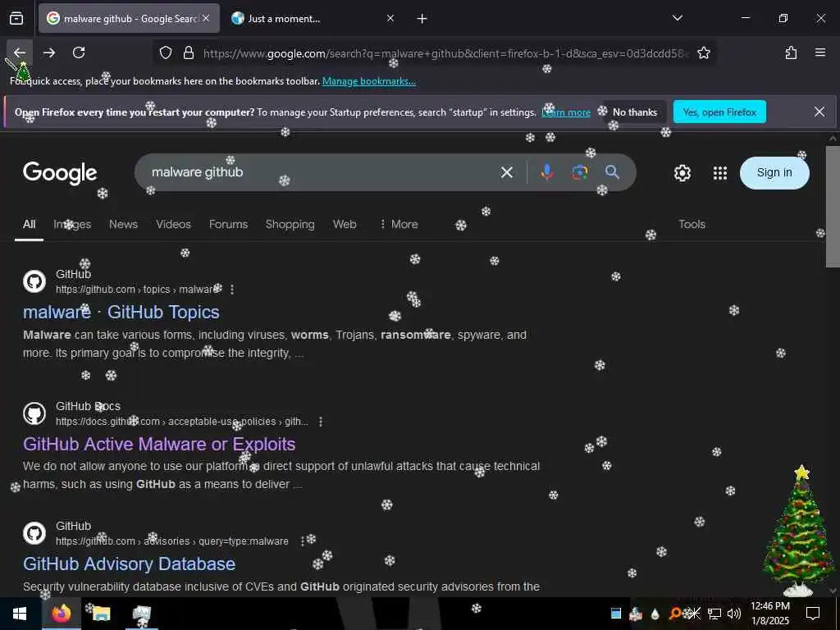Click GitHub Docs favicon beside the second result
The width and height of the screenshot is (840, 630).
34,413
